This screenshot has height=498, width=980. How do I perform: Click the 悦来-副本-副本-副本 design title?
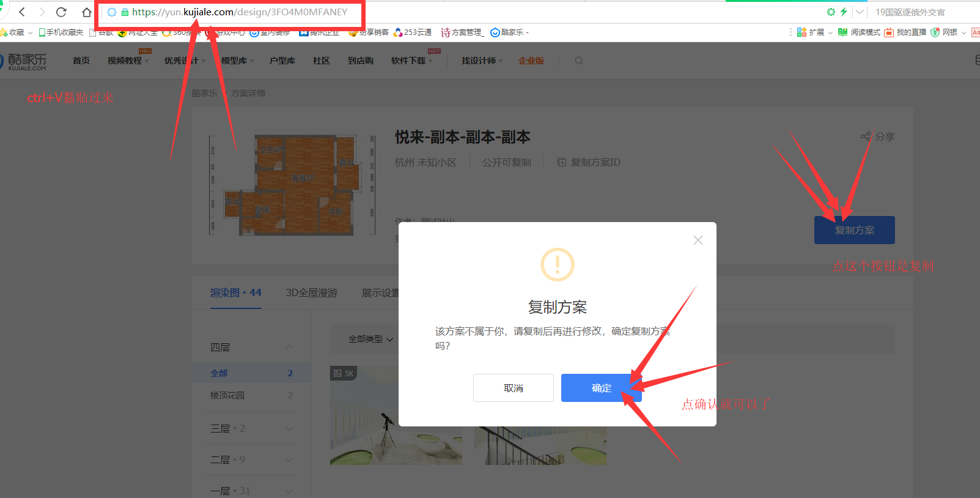(x=462, y=137)
